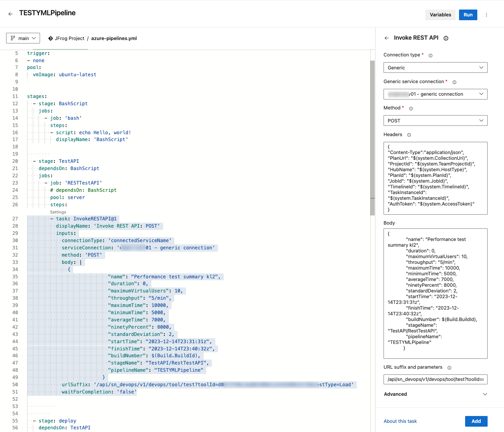
Task: Open the Variables panel
Action: pos(440,15)
